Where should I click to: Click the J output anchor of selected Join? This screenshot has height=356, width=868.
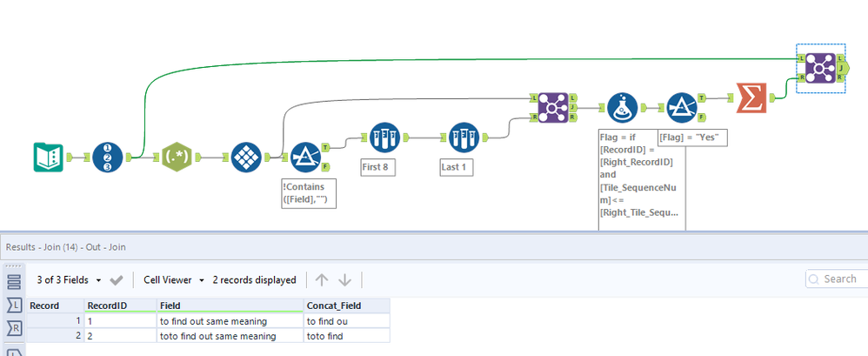(843, 68)
